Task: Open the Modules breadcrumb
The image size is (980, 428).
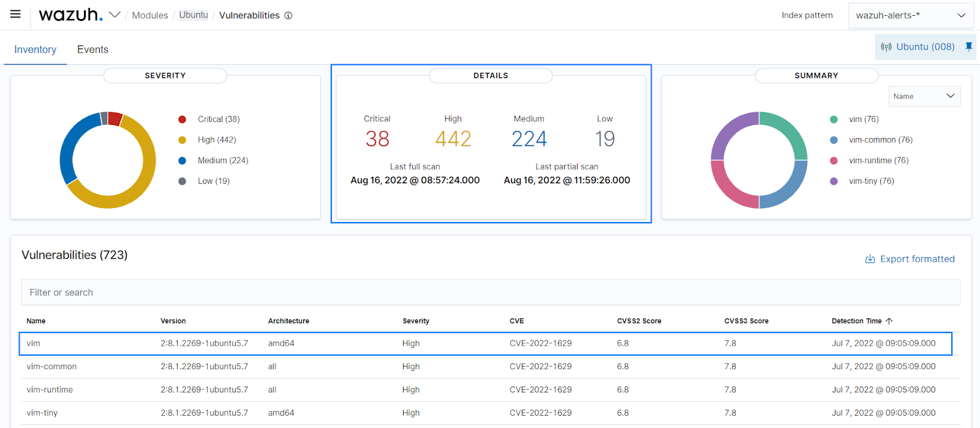Action: (x=150, y=15)
